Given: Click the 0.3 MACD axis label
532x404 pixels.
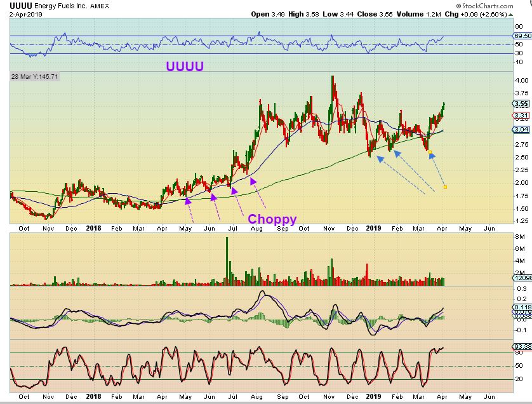Looking at the screenshot, I should click(x=522, y=289).
